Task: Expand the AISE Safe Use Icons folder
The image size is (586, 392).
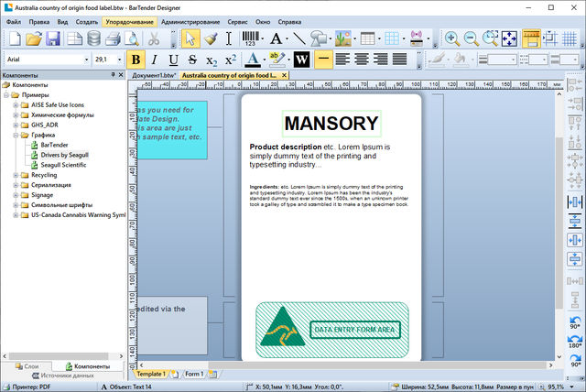Action: [x=16, y=105]
